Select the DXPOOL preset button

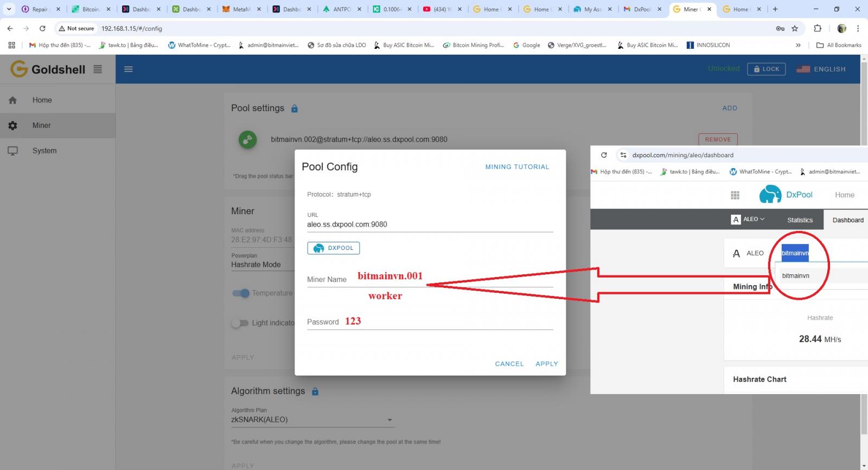point(334,248)
